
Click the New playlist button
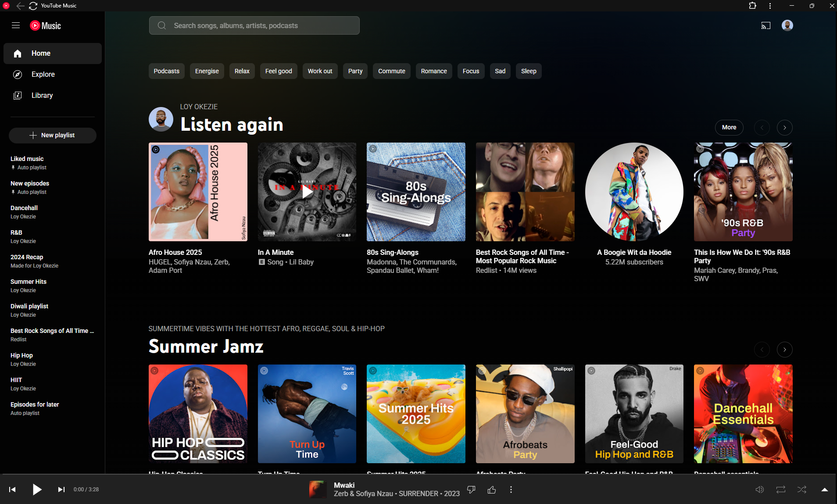(x=53, y=136)
